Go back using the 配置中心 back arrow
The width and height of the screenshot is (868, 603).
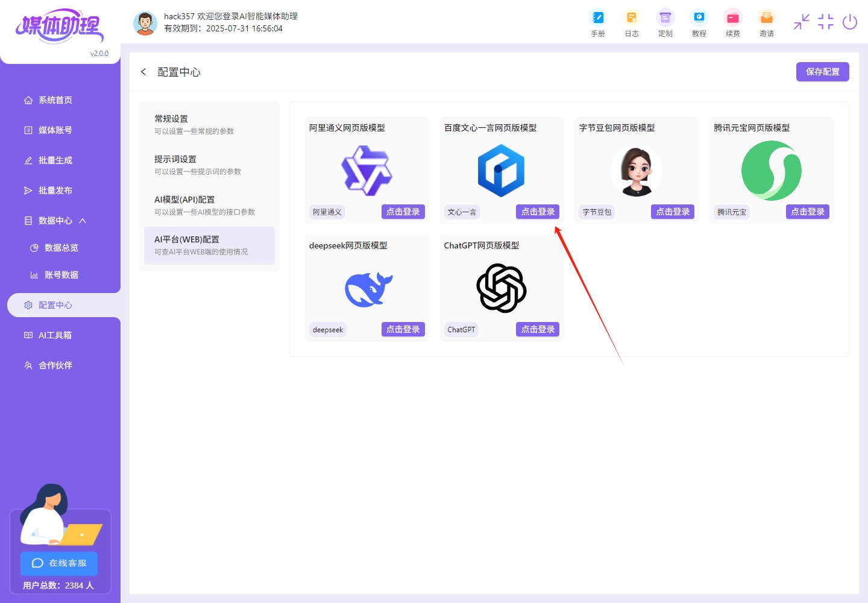pos(143,71)
